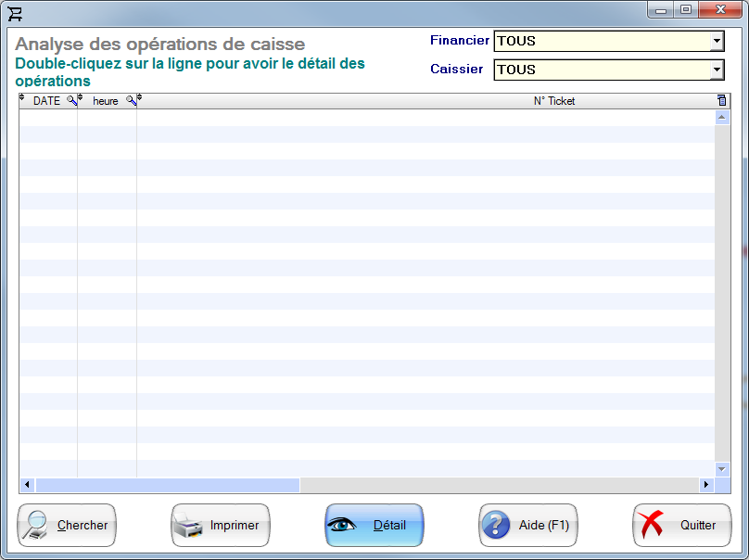Click the search magnifier in DATE column header
This screenshot has height=560, width=749.
tap(70, 100)
